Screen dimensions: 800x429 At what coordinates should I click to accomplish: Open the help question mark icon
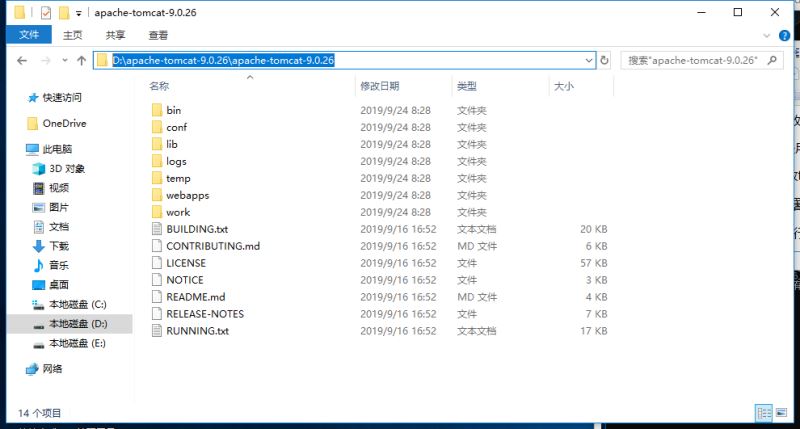pyautogui.click(x=784, y=35)
